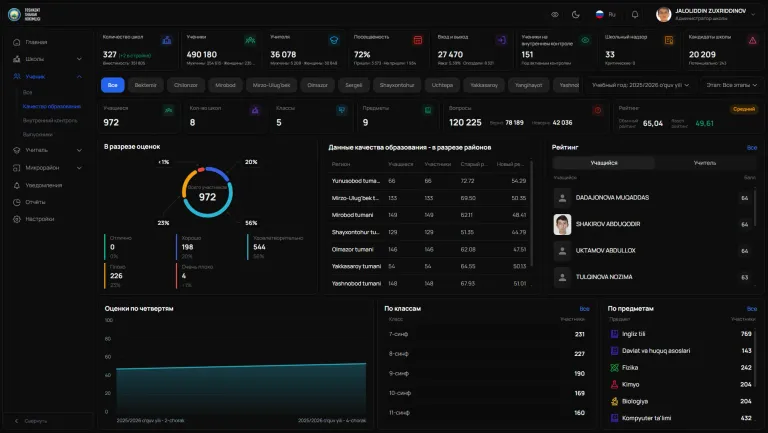Switch to the Учащийся tab in Рейтинг
768x433 pixels.
[603, 163]
